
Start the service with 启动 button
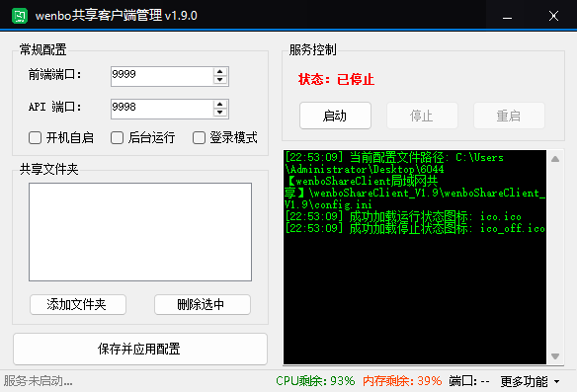click(335, 116)
